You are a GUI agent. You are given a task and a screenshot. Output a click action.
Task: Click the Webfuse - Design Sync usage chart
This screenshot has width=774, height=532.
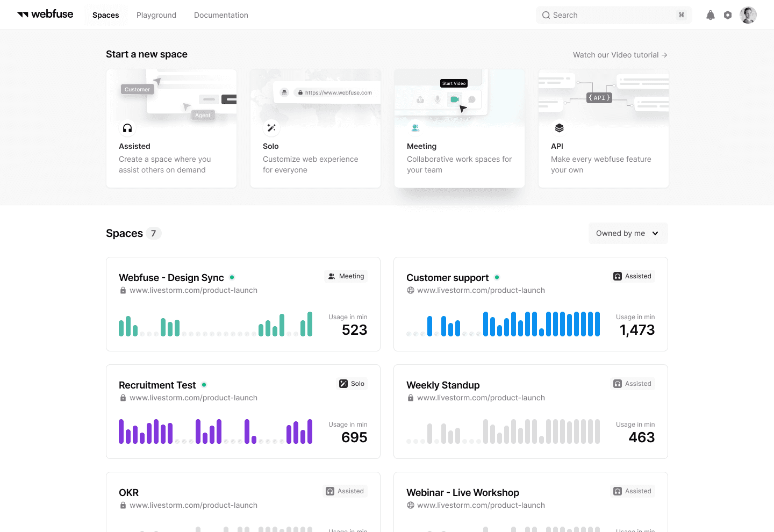pyautogui.click(x=216, y=324)
